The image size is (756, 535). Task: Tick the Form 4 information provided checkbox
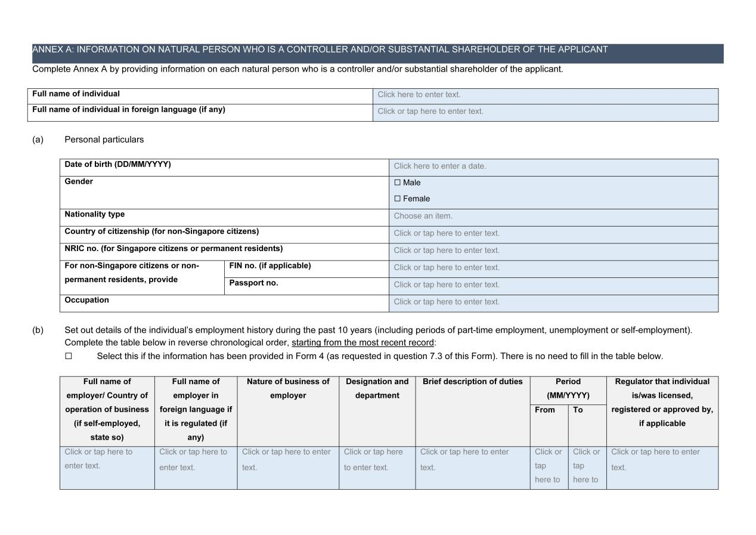coord(69,357)
